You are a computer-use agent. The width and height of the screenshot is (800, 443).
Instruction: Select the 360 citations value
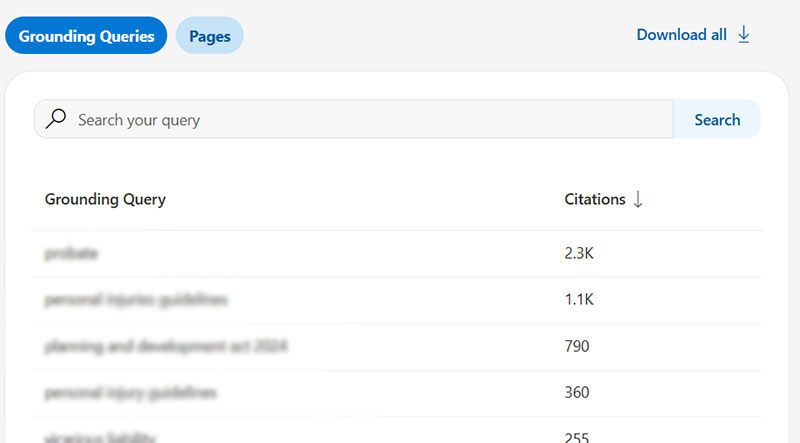(x=577, y=392)
